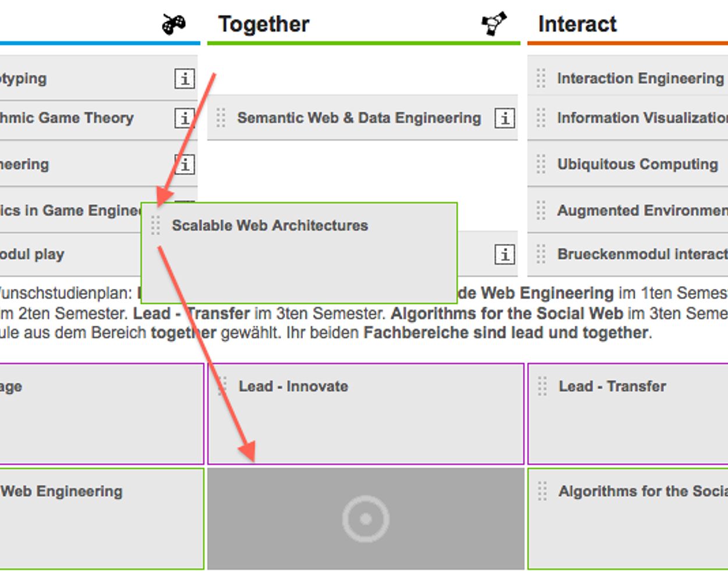Show info for the Game Theory module

(184, 118)
